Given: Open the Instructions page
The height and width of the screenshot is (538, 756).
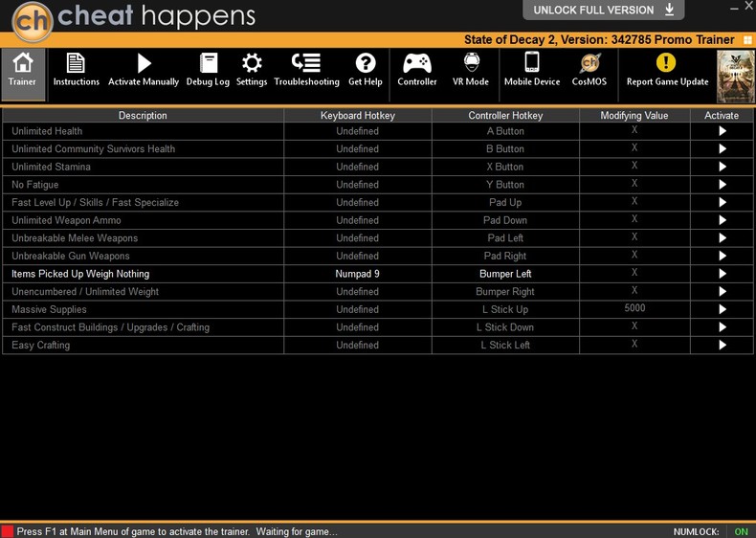Looking at the screenshot, I should coord(77,70).
